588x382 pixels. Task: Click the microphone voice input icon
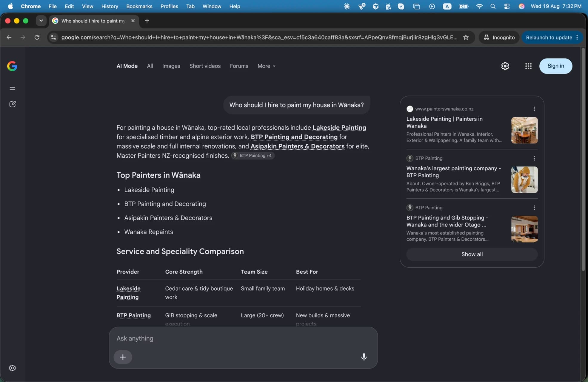[x=364, y=357]
